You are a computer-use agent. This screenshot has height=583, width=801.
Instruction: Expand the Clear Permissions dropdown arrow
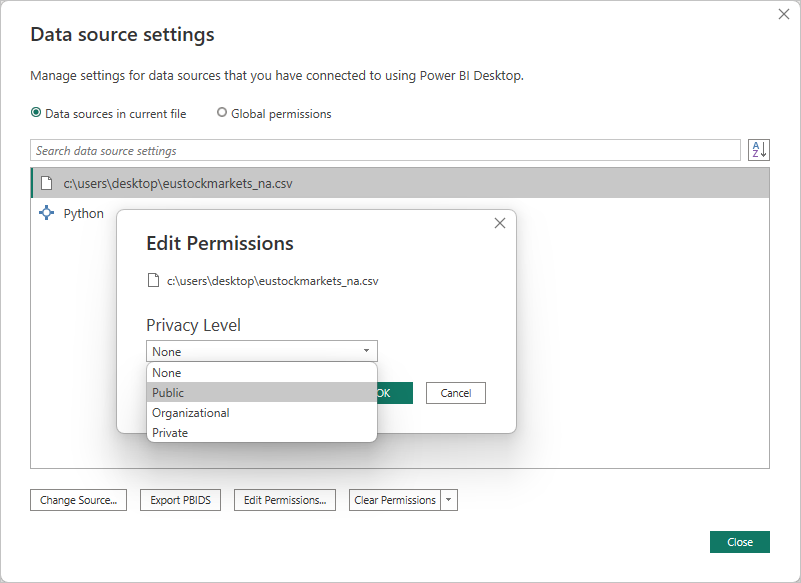pos(449,500)
